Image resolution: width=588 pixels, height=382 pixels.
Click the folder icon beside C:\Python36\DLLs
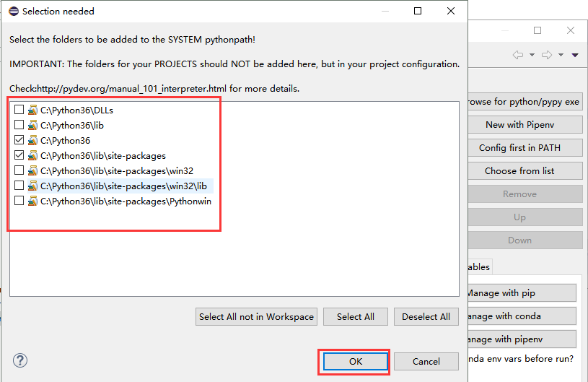[x=32, y=110]
